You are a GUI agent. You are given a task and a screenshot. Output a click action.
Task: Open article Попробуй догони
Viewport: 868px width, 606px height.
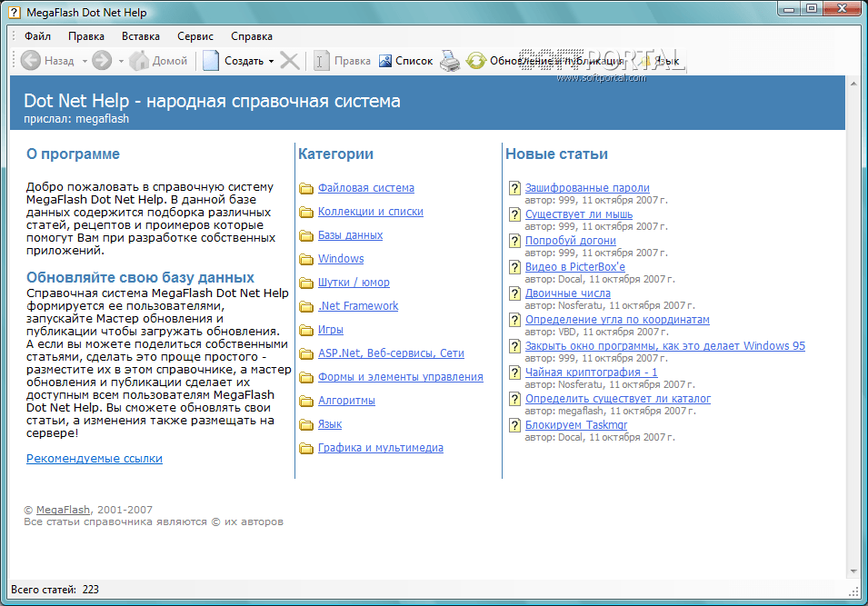click(570, 241)
